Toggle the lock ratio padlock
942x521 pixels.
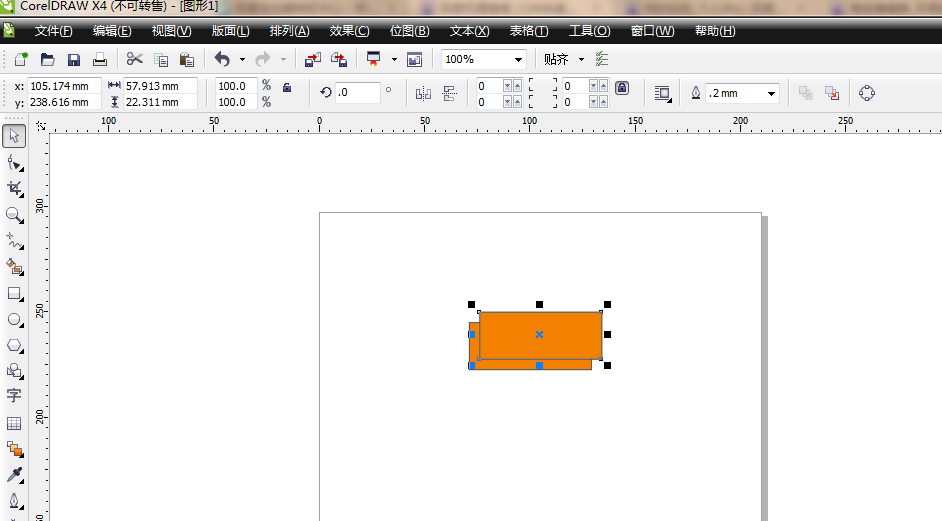(x=287, y=88)
